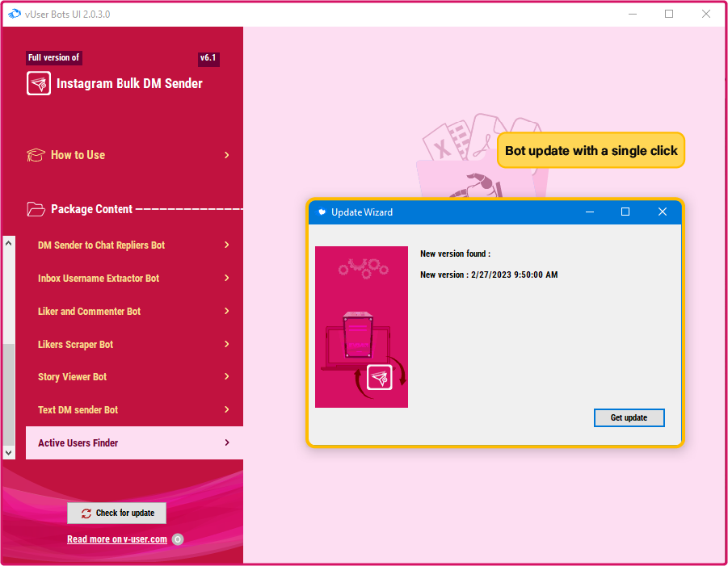728x566 pixels.
Task: Open Active Users Finder item
Action: pyautogui.click(x=134, y=442)
